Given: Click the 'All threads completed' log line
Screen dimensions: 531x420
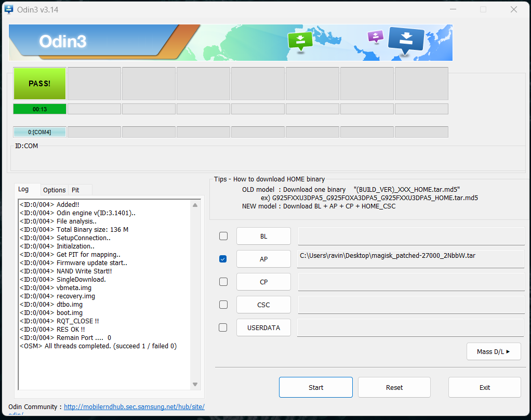Looking at the screenshot, I should point(98,346).
